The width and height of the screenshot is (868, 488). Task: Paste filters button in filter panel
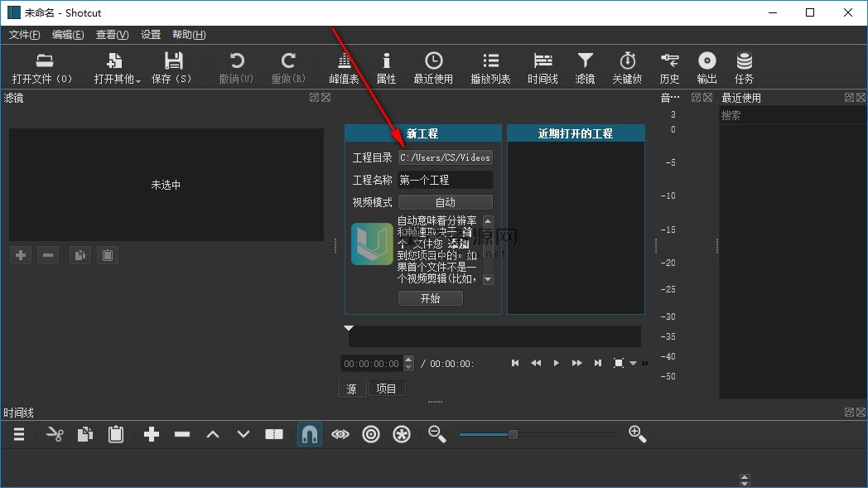108,255
